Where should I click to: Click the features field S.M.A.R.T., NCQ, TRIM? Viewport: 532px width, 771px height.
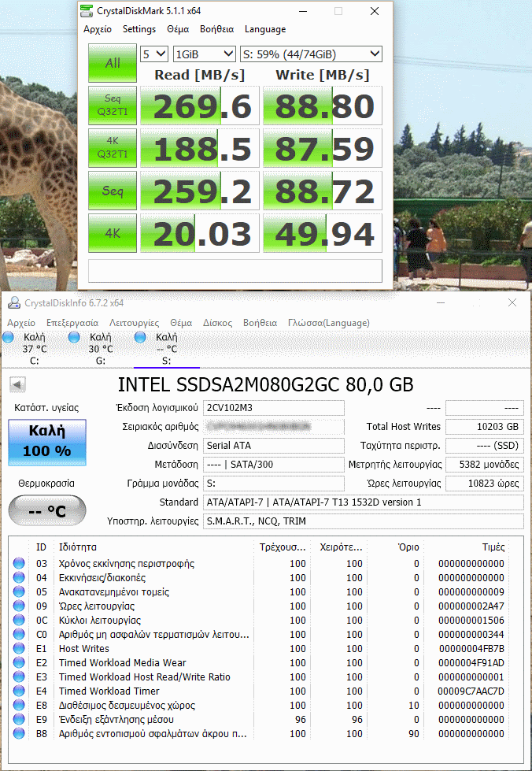tap(364, 521)
